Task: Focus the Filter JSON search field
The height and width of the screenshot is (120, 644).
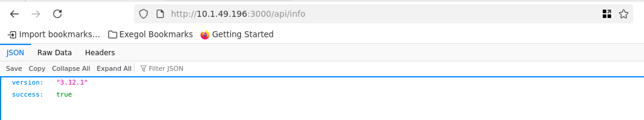Action: point(166,69)
